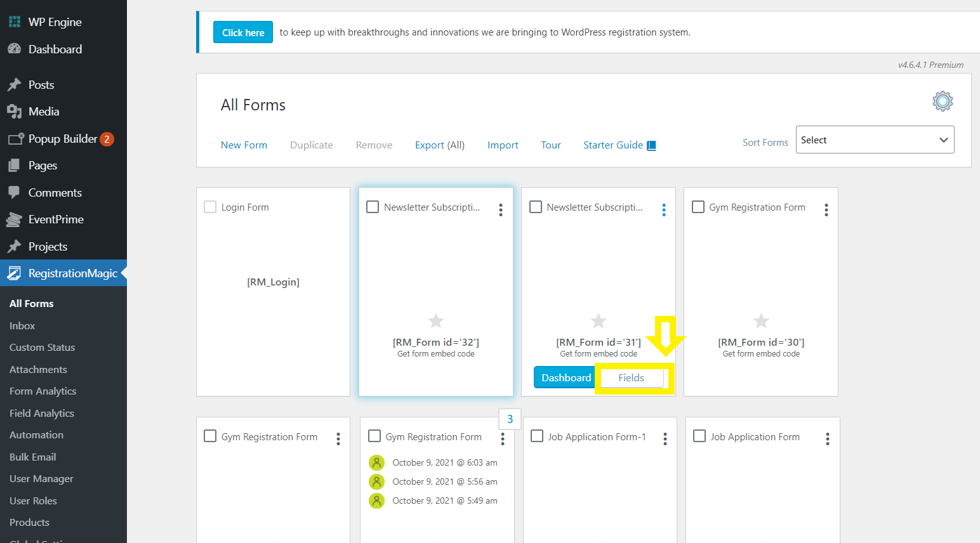
Task: Click user avatar beside October 9 5:56 am
Action: (377, 481)
